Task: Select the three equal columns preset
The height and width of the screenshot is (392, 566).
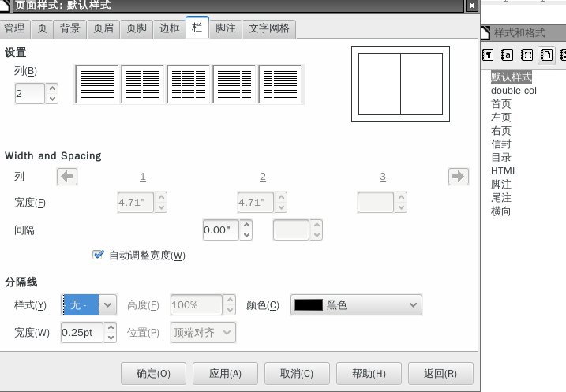Action: 189,84
